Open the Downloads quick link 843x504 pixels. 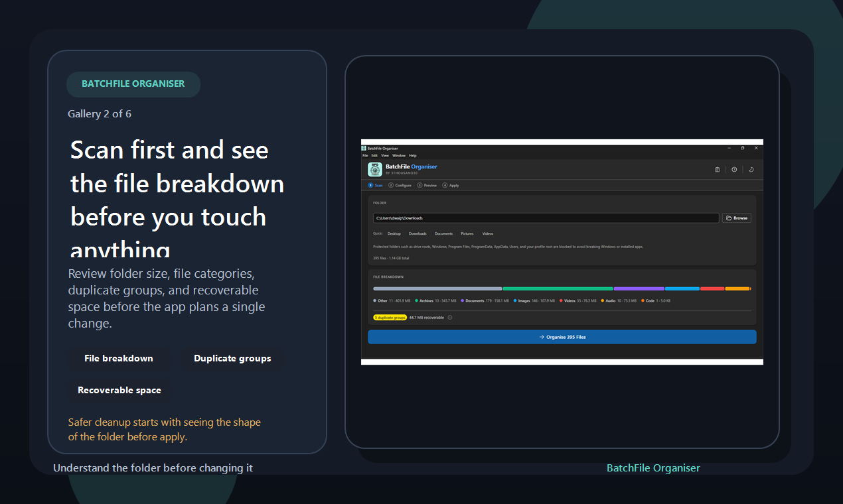point(418,233)
